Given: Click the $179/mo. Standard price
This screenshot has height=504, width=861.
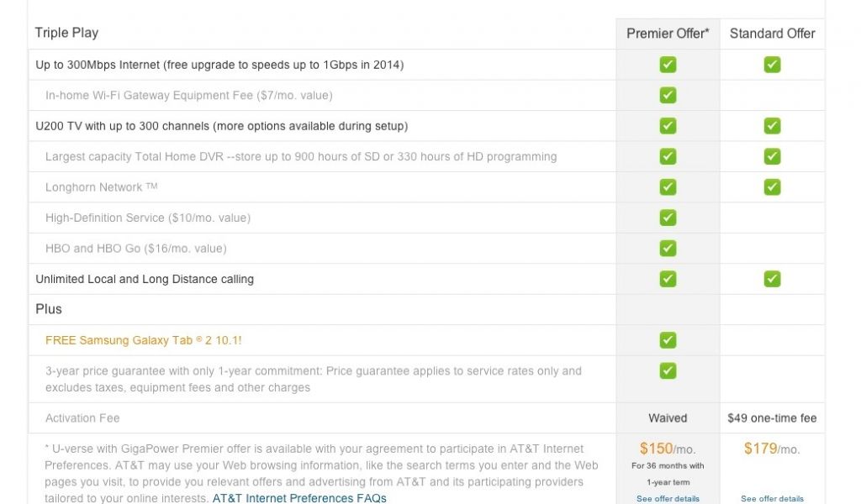Looking at the screenshot, I should coord(772,449).
